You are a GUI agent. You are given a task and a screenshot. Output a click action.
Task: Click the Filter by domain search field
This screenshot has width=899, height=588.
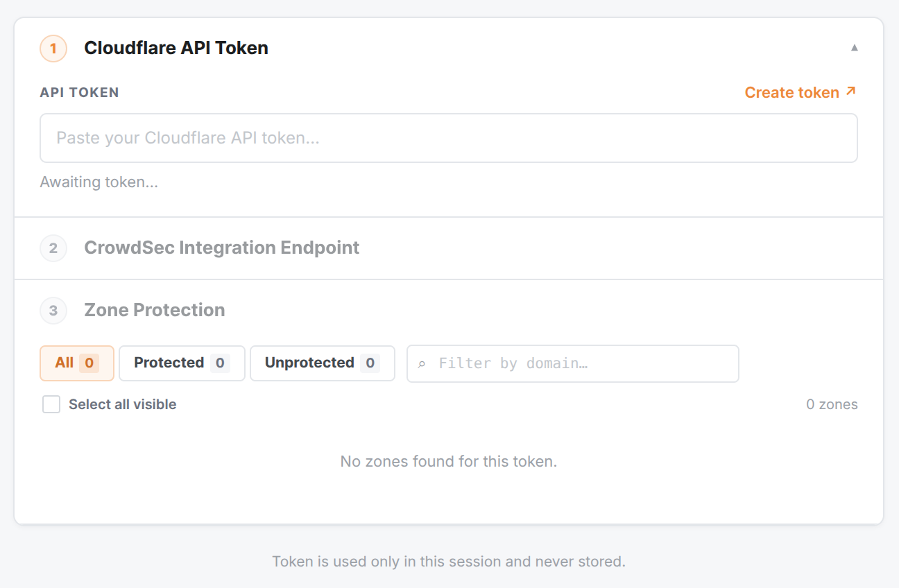click(x=573, y=363)
